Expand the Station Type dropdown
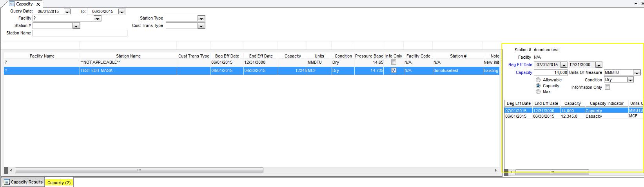The width and height of the screenshot is (644, 187). click(x=201, y=18)
